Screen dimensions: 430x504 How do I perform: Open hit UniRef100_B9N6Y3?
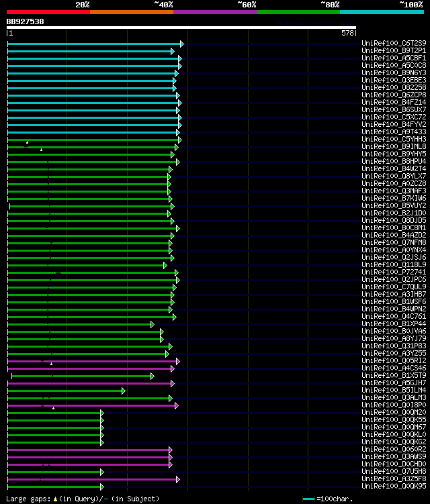coord(394,72)
